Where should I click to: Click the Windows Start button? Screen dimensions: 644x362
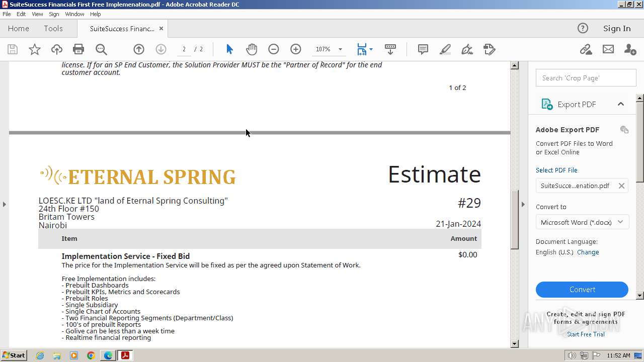[14, 355]
